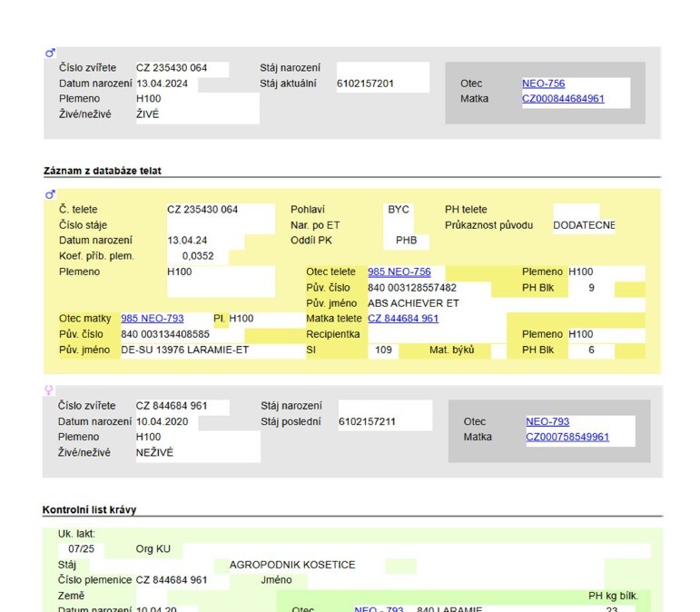700x612 pixels.
Task: Click the Org KU label
Action: pyautogui.click(x=153, y=548)
